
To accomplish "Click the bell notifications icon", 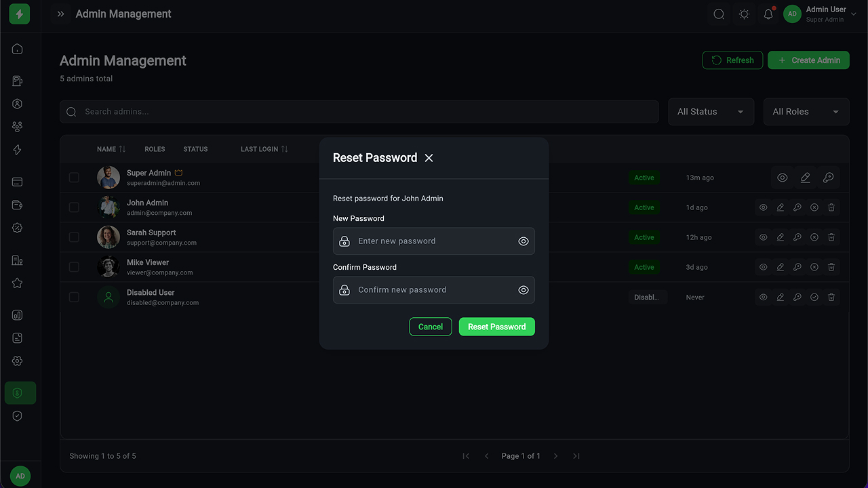I will click(x=768, y=14).
